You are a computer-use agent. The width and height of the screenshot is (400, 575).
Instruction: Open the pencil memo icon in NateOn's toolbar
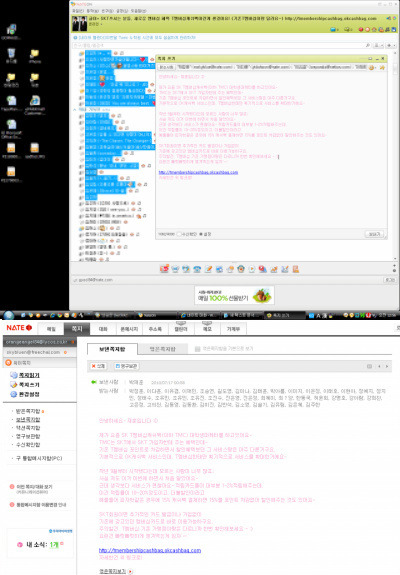208,269
